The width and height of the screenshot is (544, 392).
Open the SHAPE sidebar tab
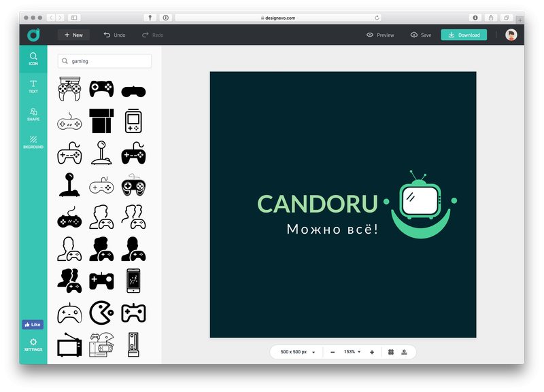tap(33, 114)
